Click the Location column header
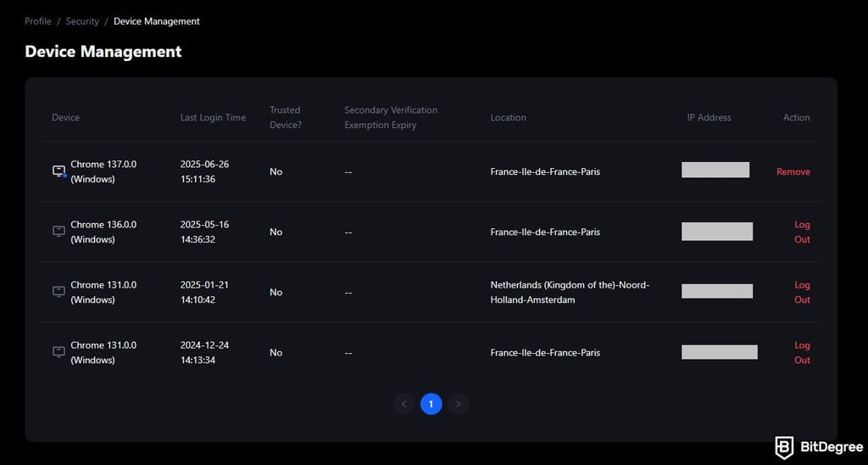868x465 pixels. (509, 117)
